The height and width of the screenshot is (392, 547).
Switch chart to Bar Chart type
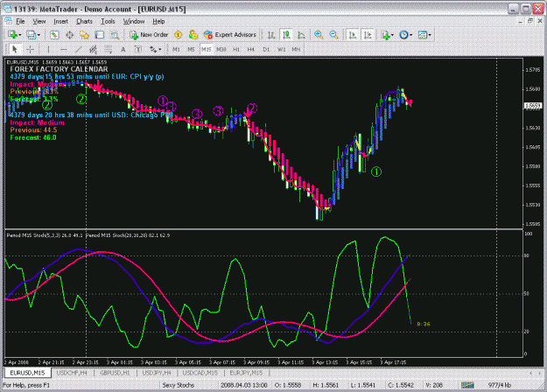[271, 35]
